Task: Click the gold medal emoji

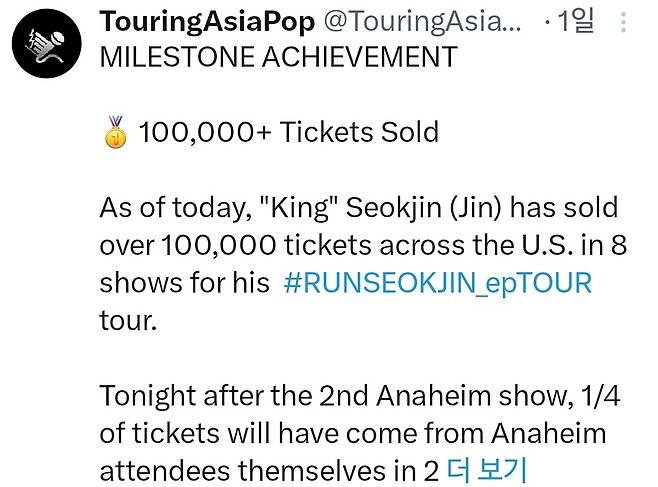Action: coord(116,132)
